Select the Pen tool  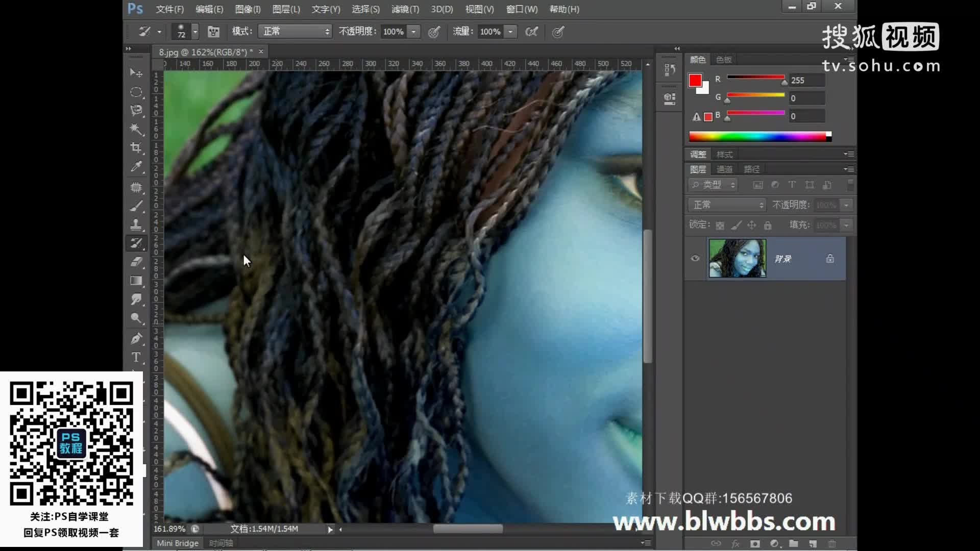click(136, 338)
